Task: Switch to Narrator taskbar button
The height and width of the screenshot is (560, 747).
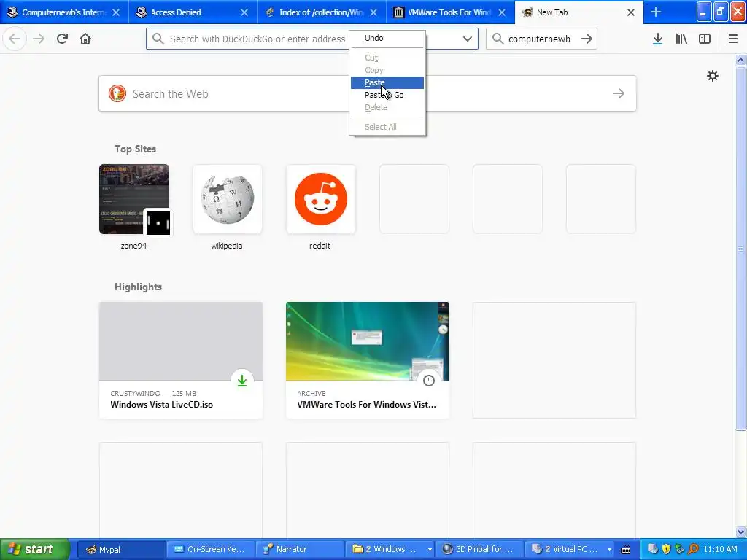Action: (300, 549)
